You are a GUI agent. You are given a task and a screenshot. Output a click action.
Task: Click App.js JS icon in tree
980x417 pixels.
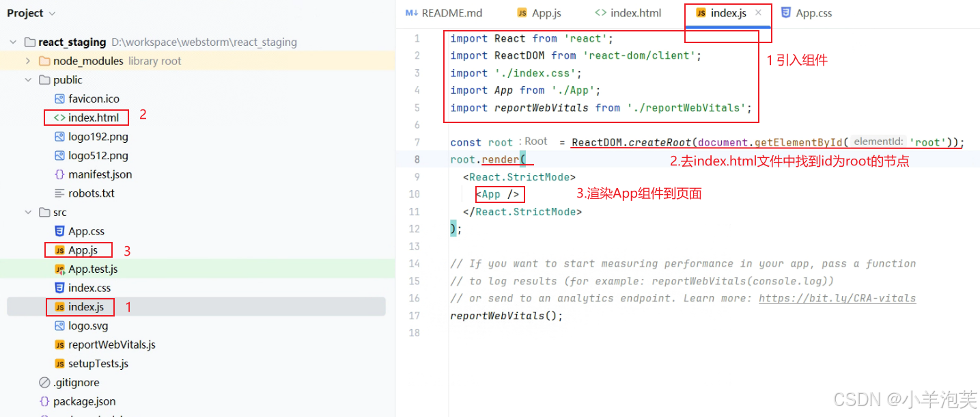[59, 250]
